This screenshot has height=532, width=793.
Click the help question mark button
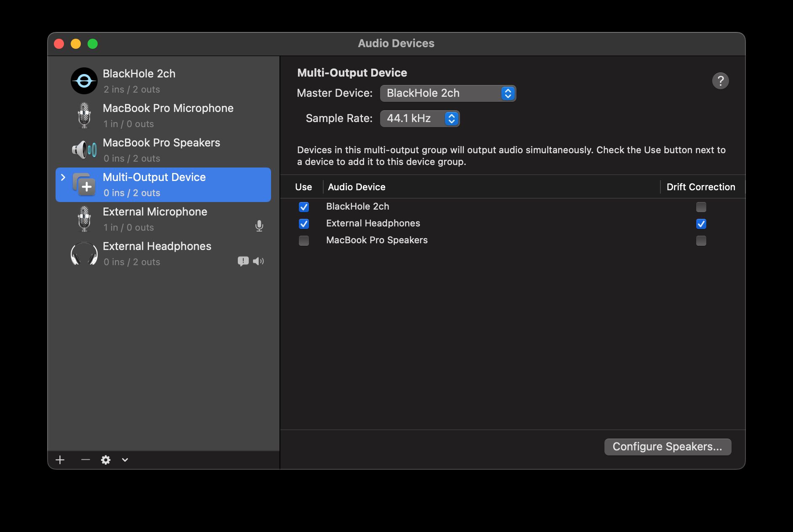[720, 81]
